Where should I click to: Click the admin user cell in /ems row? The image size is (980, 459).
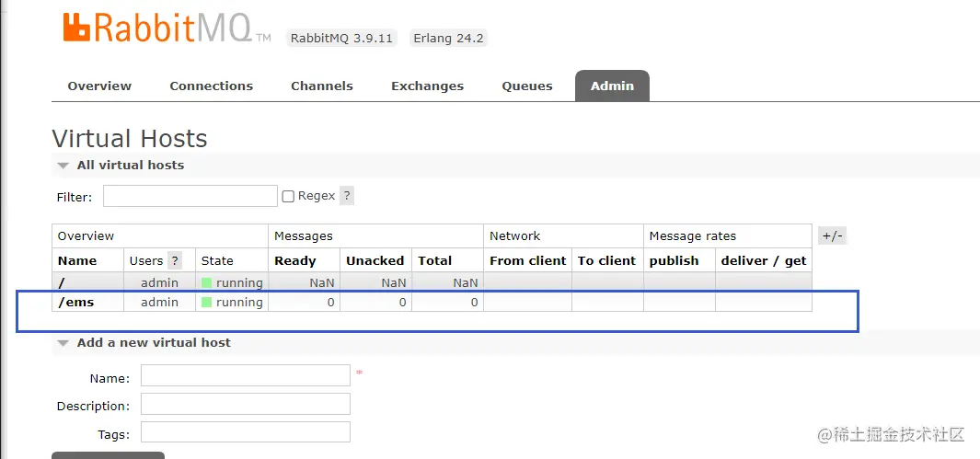[x=159, y=303]
